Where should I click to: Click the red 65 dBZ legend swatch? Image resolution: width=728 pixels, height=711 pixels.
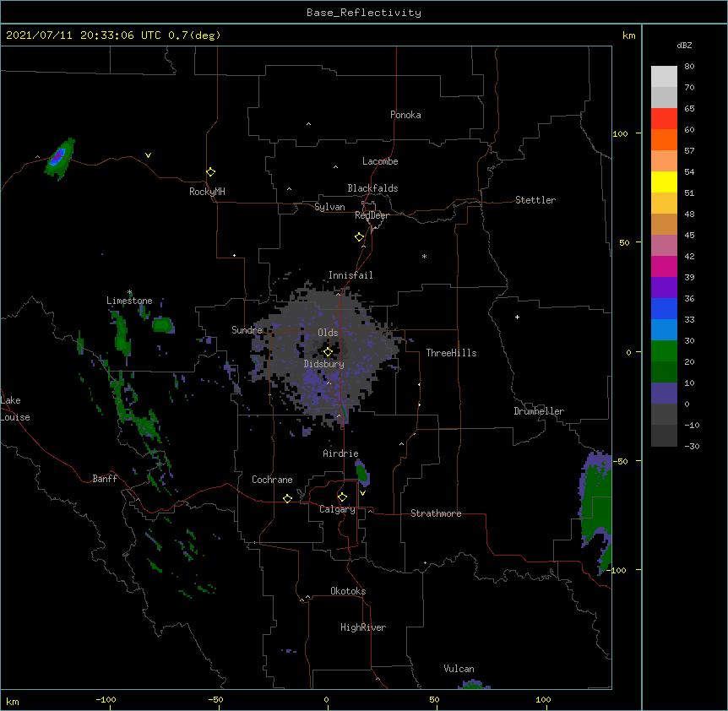tap(664, 118)
